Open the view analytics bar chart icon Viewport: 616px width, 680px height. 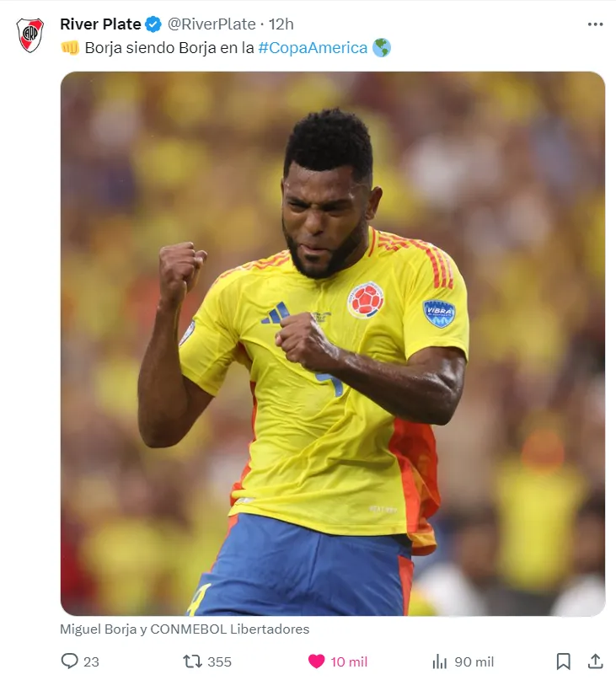pos(439,661)
